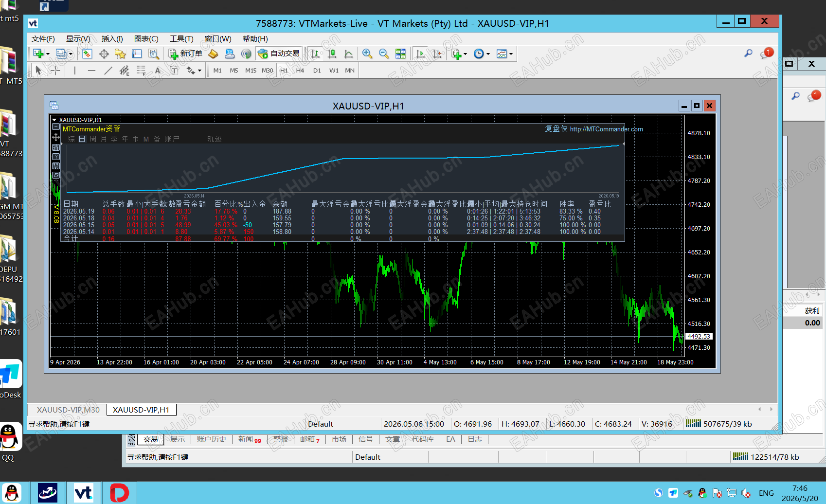The height and width of the screenshot is (504, 826).
Task: Open the 帮助(H) menu
Action: click(255, 39)
